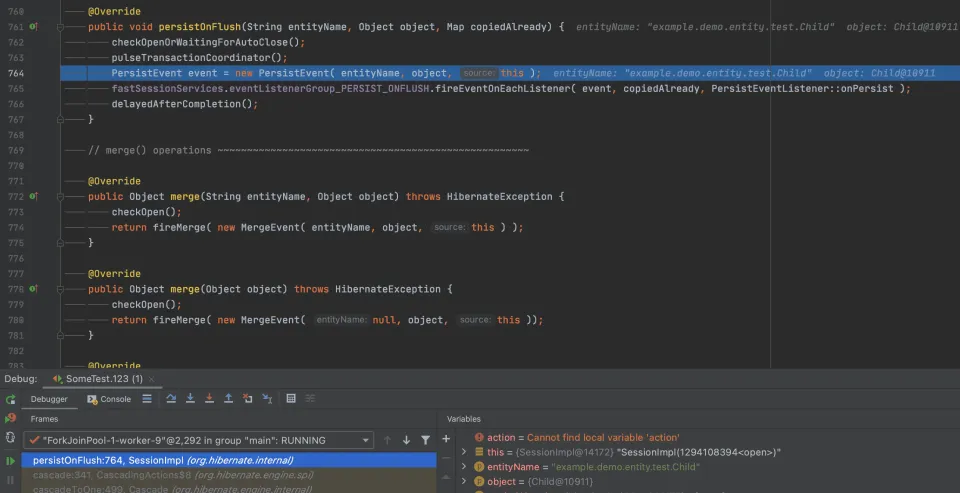960x493 pixels.
Task: Click the icon beside the this variable
Action: click(479, 452)
